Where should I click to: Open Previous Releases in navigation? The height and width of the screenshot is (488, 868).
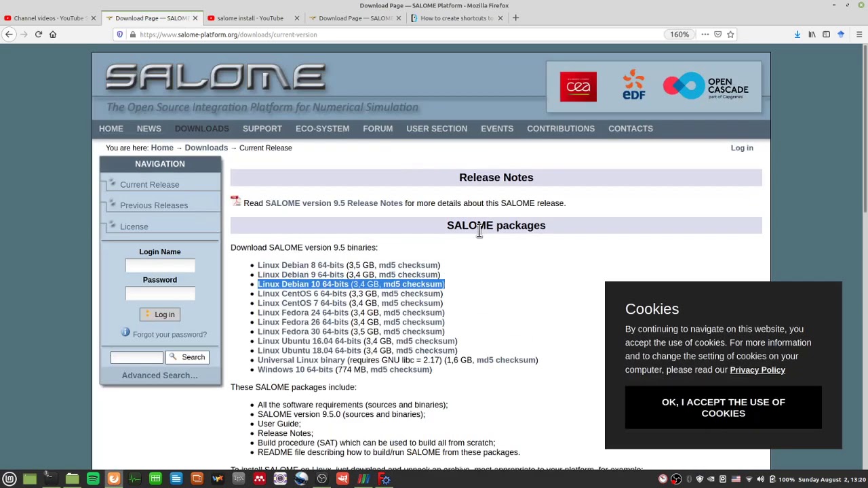(x=154, y=205)
